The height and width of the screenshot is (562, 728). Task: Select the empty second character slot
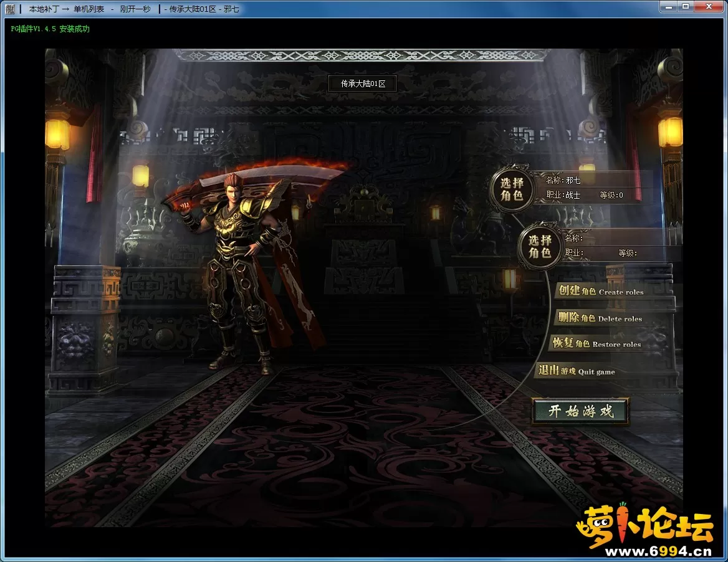coord(539,247)
